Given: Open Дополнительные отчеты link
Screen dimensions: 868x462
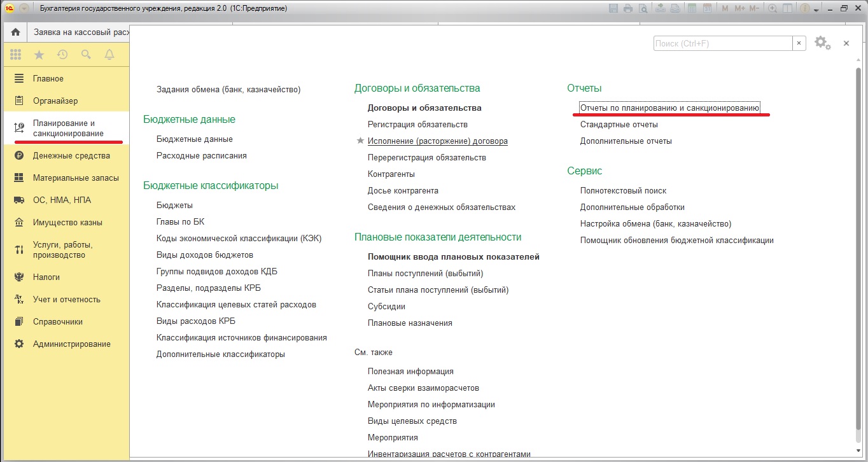Looking at the screenshot, I should 626,141.
